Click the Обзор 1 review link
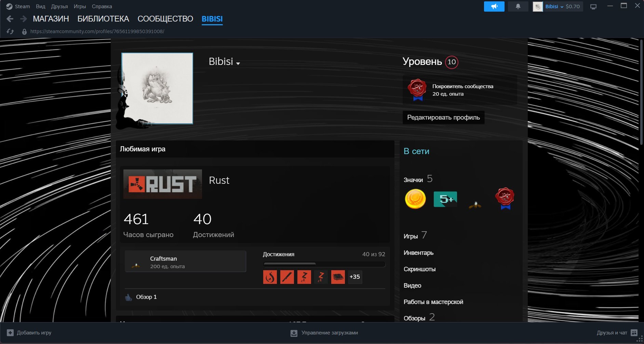This screenshot has width=644, height=344. pyautogui.click(x=146, y=297)
